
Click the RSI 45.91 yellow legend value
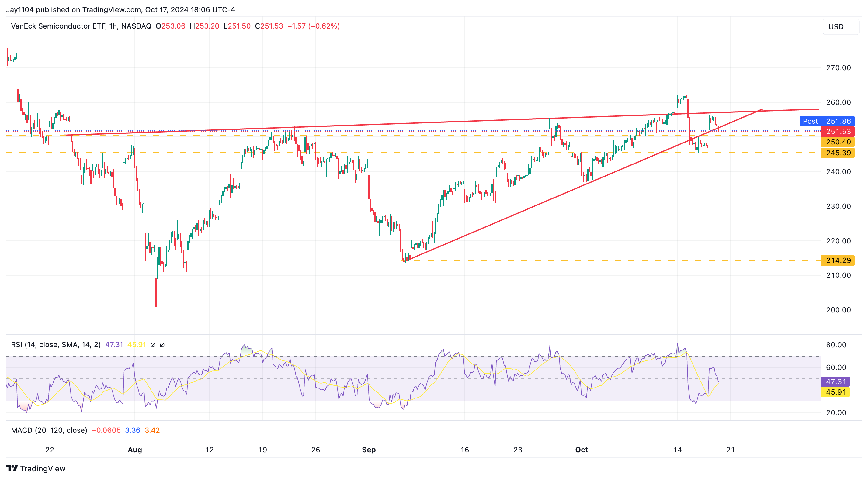click(x=137, y=345)
